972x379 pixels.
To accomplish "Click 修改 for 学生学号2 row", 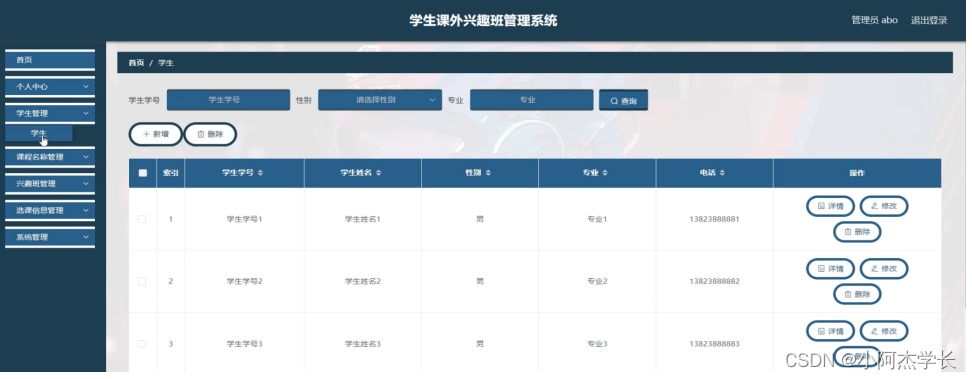I will coord(884,269).
